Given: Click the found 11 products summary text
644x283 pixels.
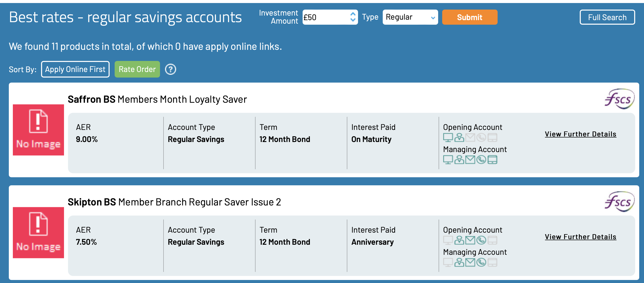Looking at the screenshot, I should (x=145, y=47).
